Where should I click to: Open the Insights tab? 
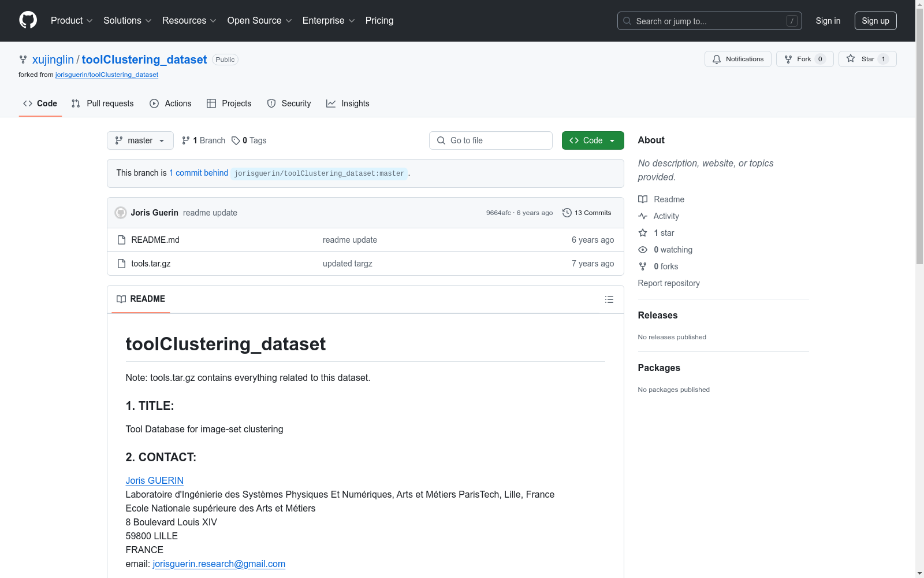tap(348, 103)
